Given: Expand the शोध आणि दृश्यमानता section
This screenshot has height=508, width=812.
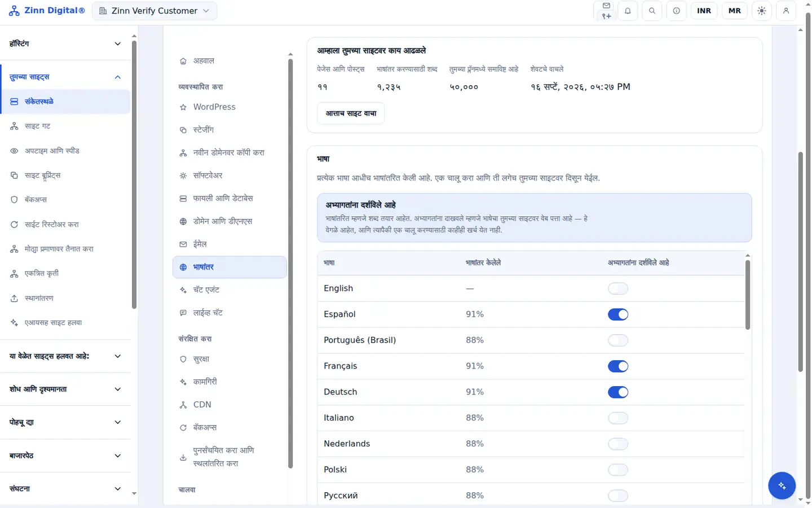Looking at the screenshot, I should click(x=65, y=389).
